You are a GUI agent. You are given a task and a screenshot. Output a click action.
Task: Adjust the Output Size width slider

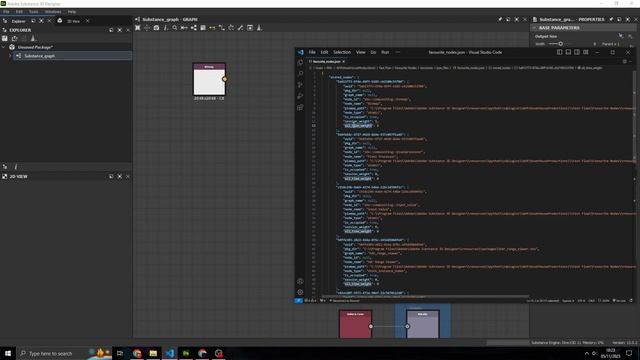coord(560,44)
